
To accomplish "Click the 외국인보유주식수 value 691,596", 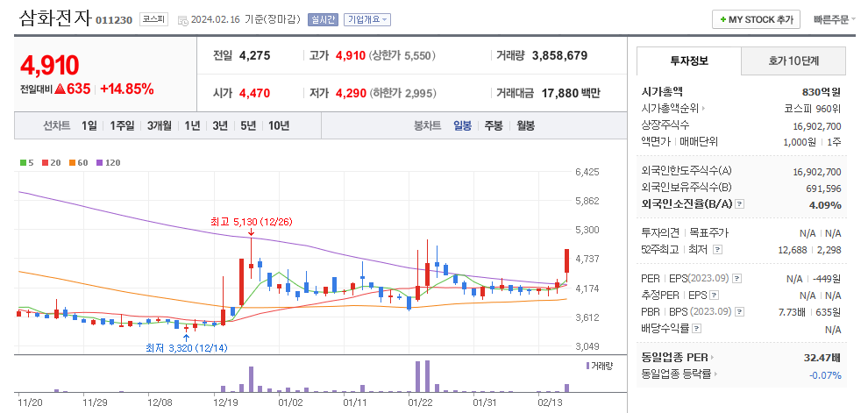I will point(823,189).
